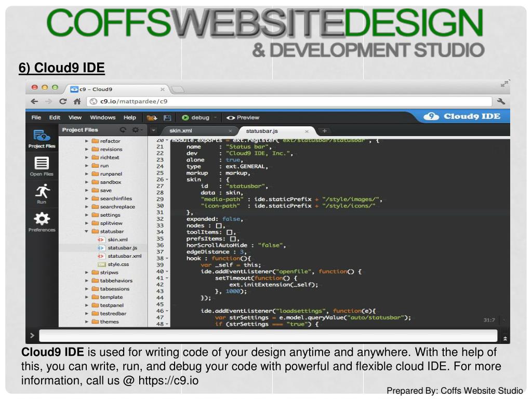Open the tab list dropdown arrow

pyautogui.click(x=153, y=130)
